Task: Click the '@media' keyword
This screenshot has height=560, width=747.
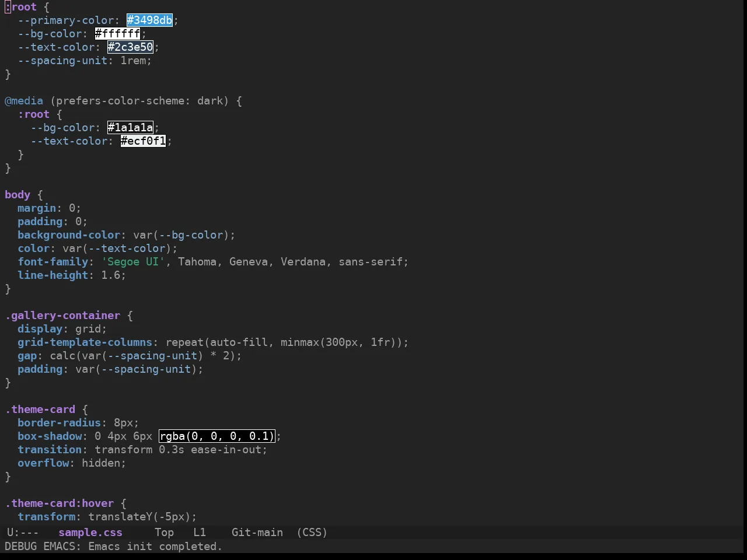Action: pyautogui.click(x=24, y=101)
